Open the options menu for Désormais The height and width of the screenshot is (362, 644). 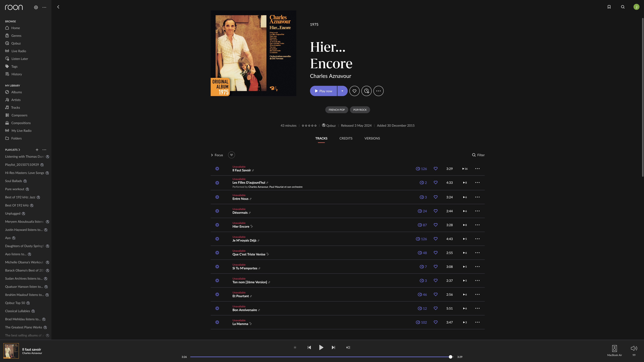click(x=477, y=211)
